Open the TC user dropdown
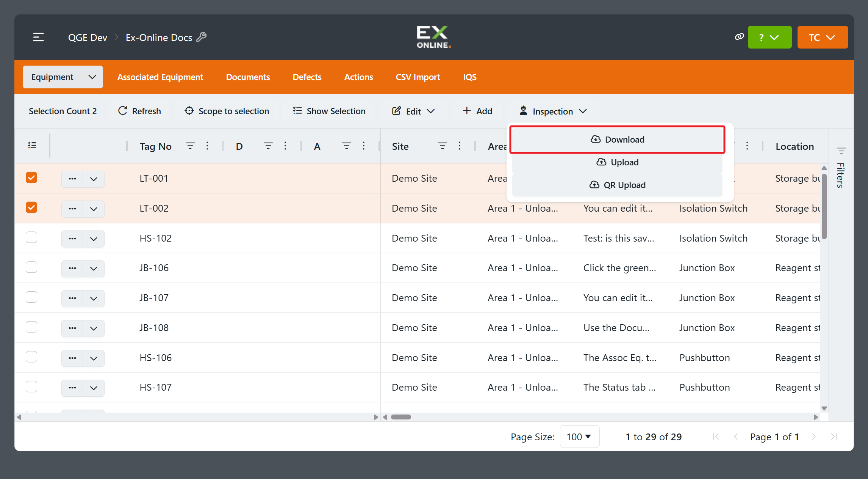This screenshot has height=479, width=868. pyautogui.click(x=823, y=37)
